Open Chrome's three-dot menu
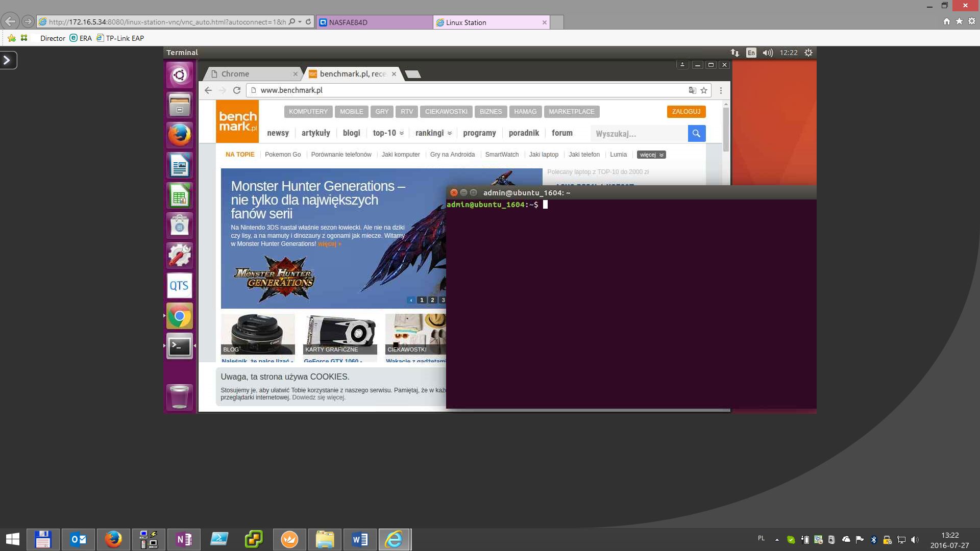This screenshot has width=980, height=551. (x=721, y=90)
